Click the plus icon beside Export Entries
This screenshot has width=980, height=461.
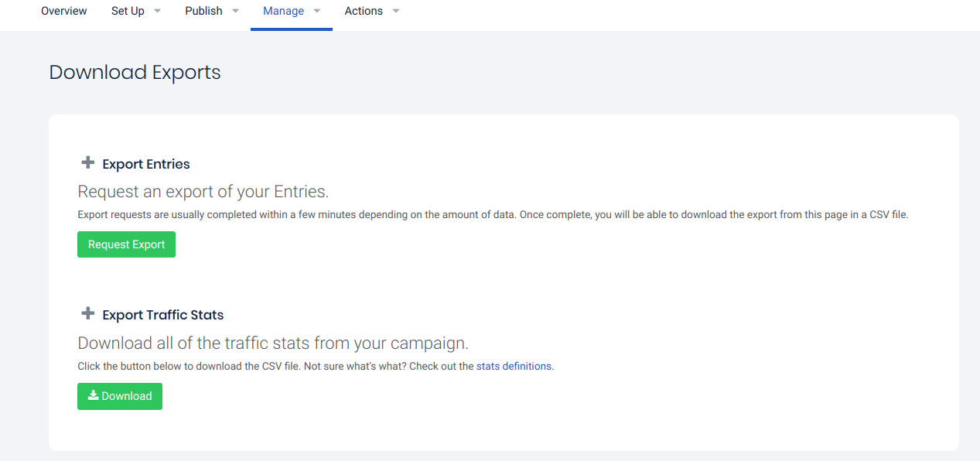coord(87,163)
